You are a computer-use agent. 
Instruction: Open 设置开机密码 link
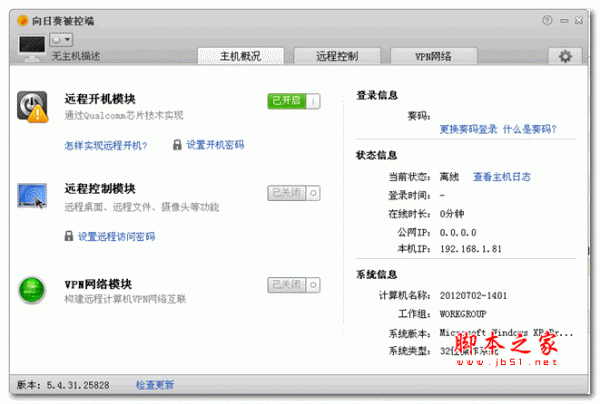point(215,145)
